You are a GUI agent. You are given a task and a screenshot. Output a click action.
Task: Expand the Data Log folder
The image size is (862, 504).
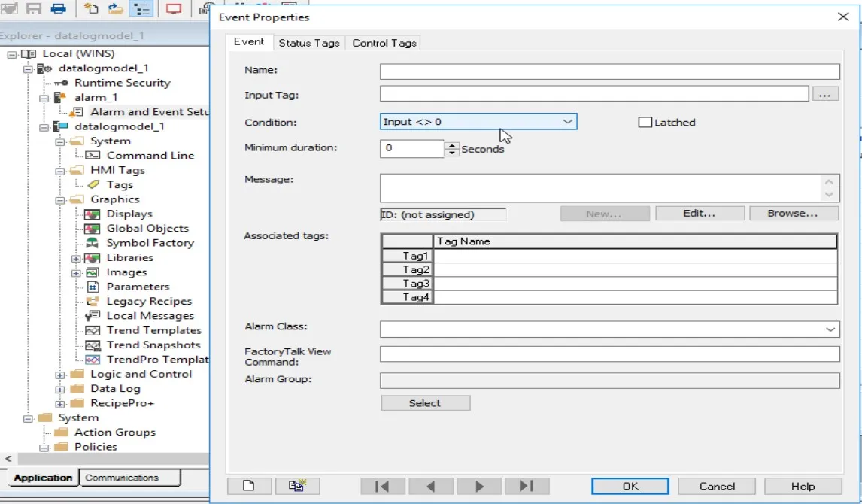tap(60, 390)
